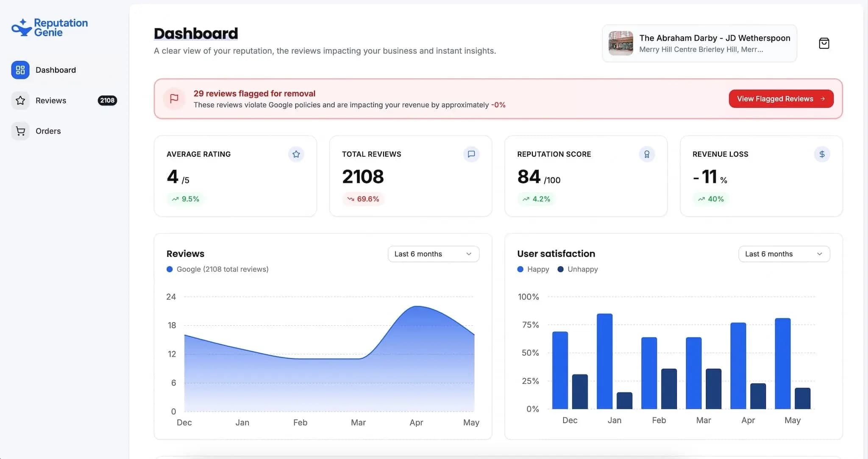Click the shopping cart icon beside Orders

click(20, 131)
